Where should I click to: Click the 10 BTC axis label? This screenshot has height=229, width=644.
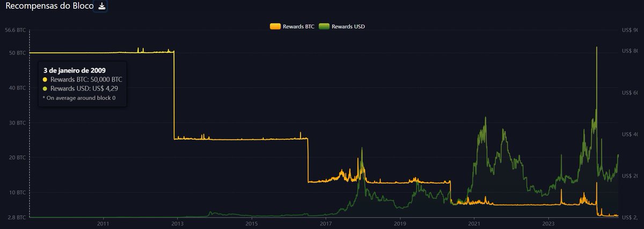coord(17,192)
